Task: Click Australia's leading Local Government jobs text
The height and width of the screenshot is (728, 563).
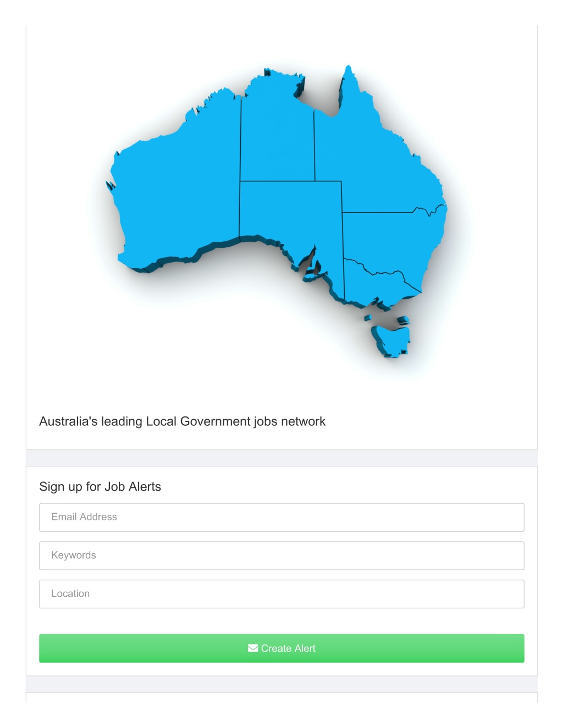Action: coord(182,421)
